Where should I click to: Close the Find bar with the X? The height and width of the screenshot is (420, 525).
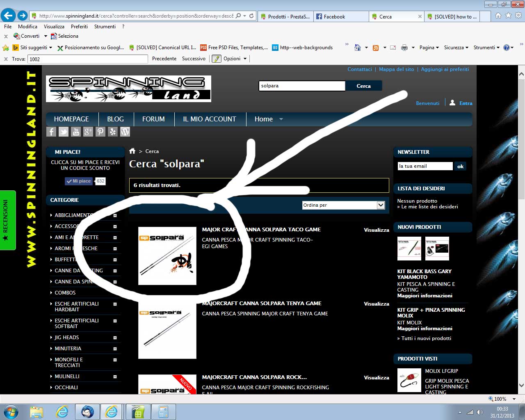6,59
